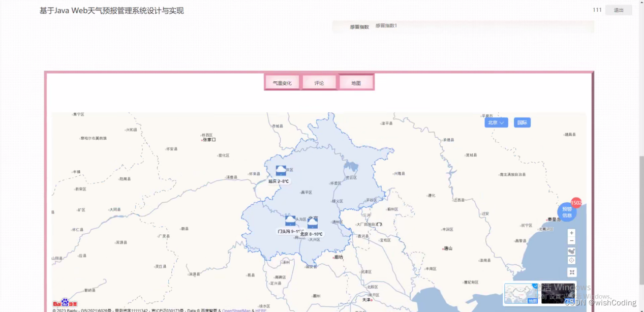The width and height of the screenshot is (644, 312).
Task: Click the 唐山 city label
Action: 447,248
